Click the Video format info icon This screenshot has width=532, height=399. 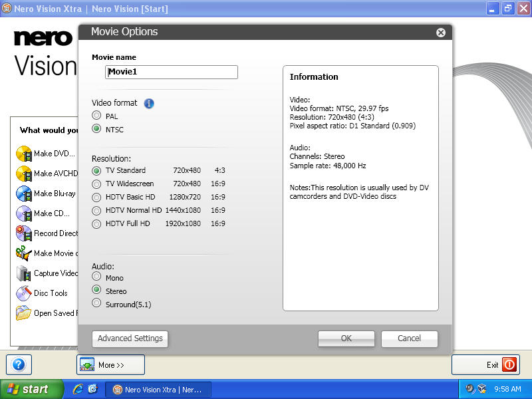[149, 103]
